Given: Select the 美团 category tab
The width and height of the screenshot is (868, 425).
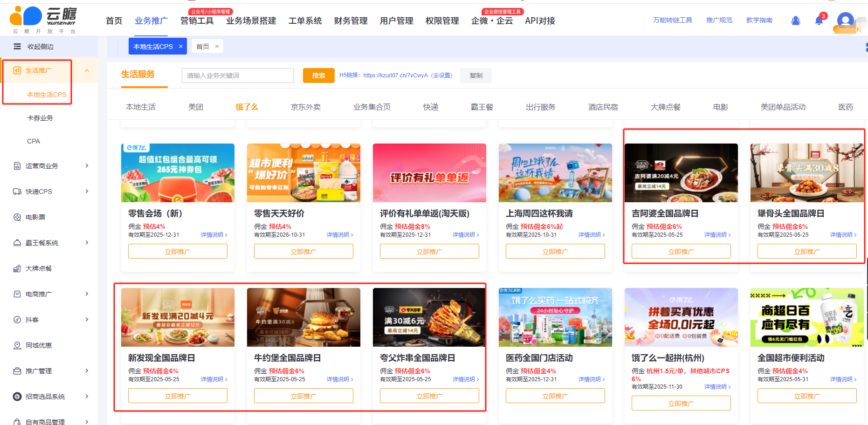Looking at the screenshot, I should (x=196, y=107).
